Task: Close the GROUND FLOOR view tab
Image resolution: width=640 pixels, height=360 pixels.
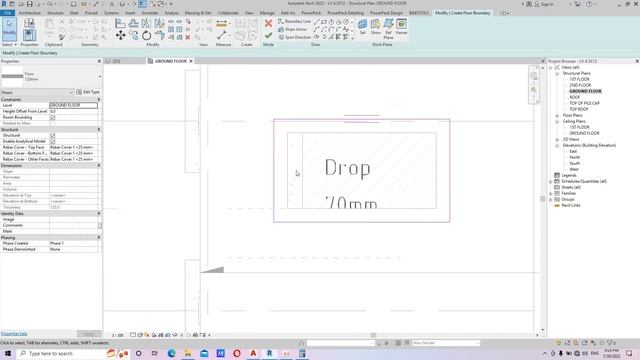Action: pyautogui.click(x=191, y=61)
